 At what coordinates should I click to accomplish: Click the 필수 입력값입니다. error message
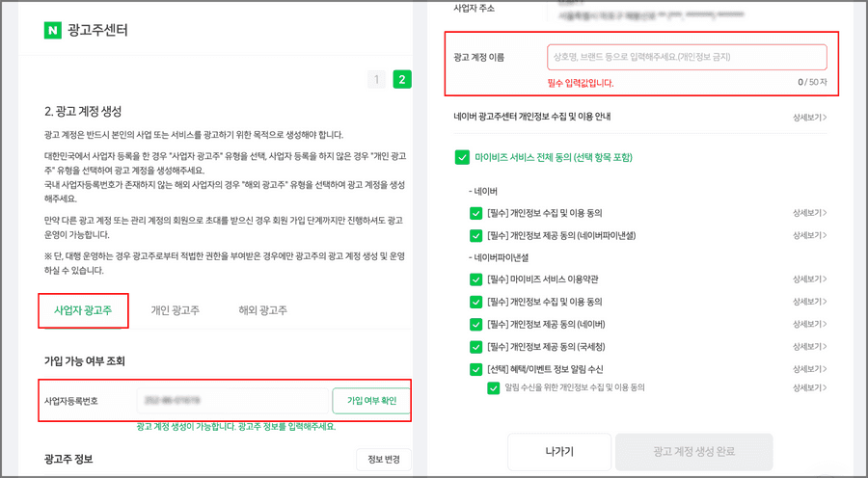coord(581,83)
